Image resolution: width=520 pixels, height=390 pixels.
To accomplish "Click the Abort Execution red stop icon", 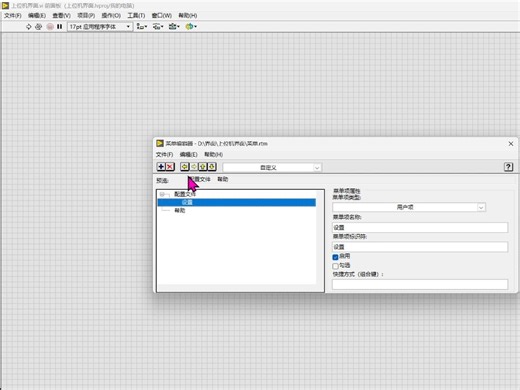I will 50,27.
